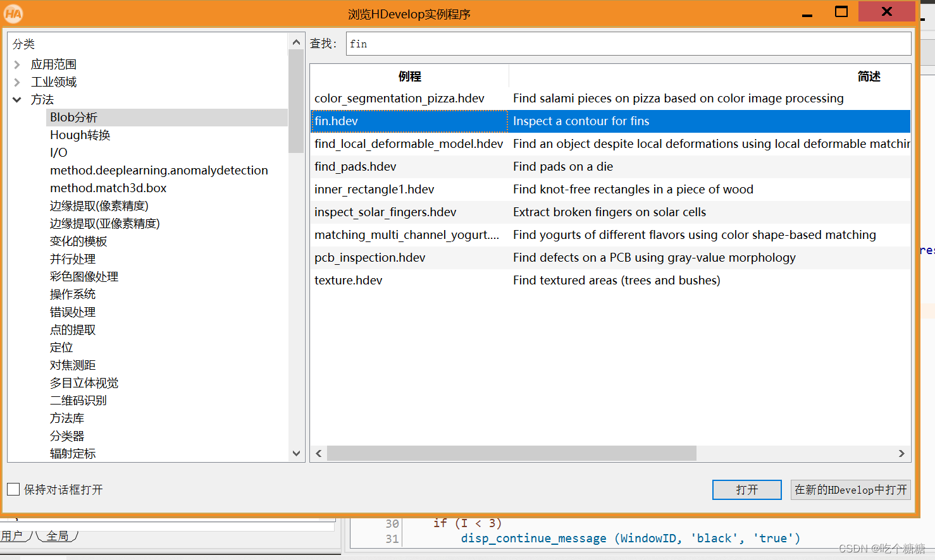Select 边缘提取(亚像素精度) category

[x=105, y=224]
